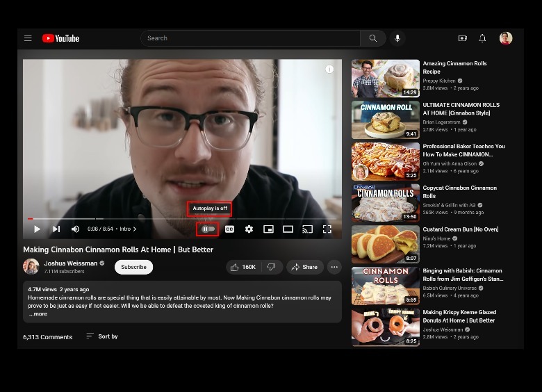Open the Create video camera icon
The image size is (542, 392).
point(463,38)
